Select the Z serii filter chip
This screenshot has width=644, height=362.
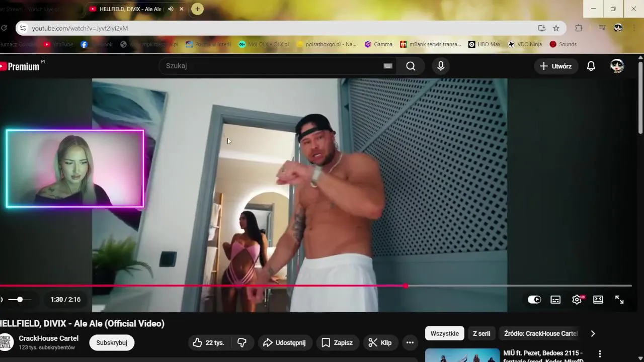(x=481, y=333)
